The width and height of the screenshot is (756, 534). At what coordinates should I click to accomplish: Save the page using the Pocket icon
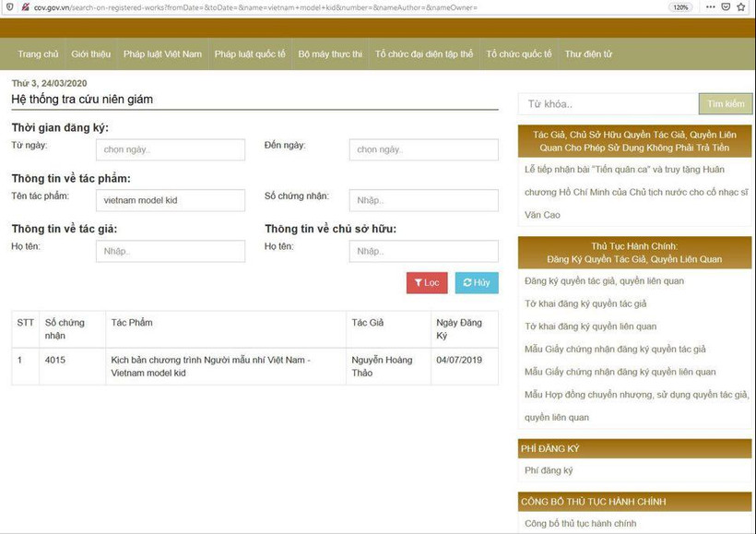(x=726, y=7)
